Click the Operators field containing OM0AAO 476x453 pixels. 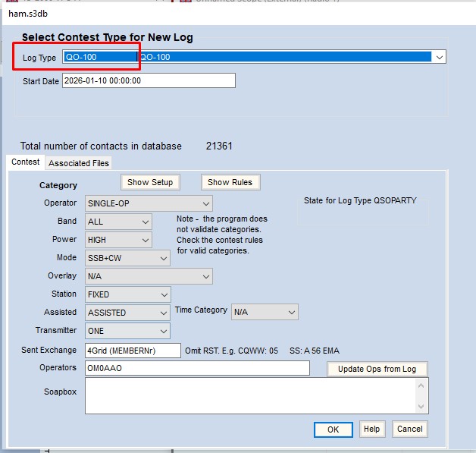pyautogui.click(x=197, y=368)
